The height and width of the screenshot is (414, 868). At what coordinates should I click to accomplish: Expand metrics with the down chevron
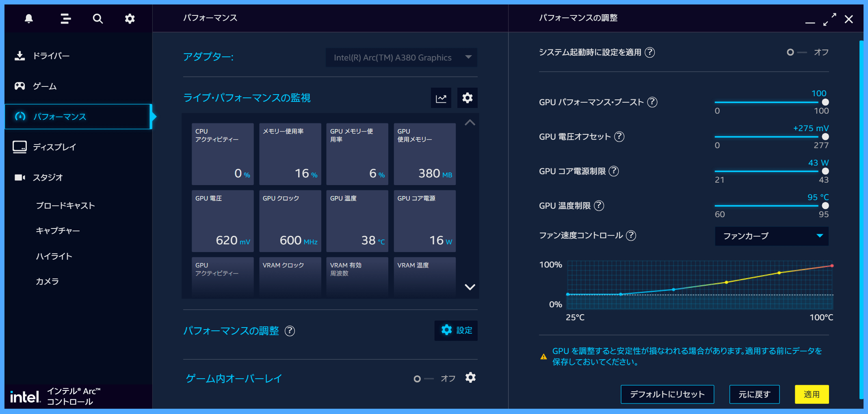(x=470, y=287)
